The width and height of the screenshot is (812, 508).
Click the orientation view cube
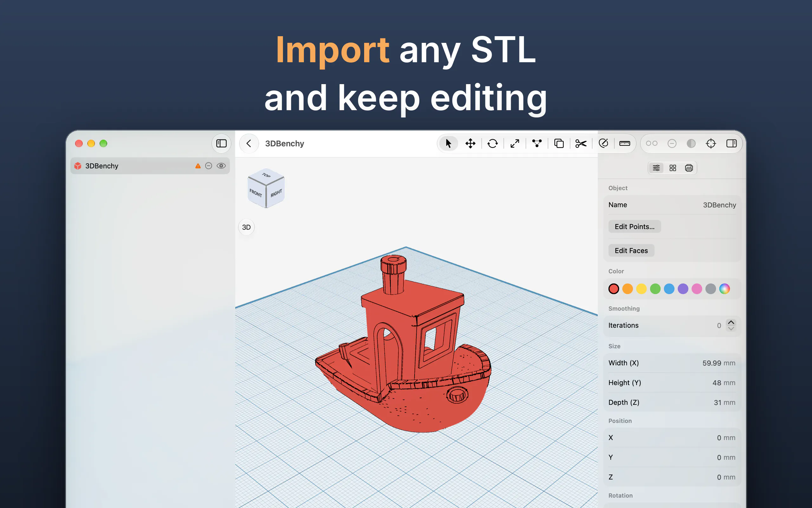(266, 188)
